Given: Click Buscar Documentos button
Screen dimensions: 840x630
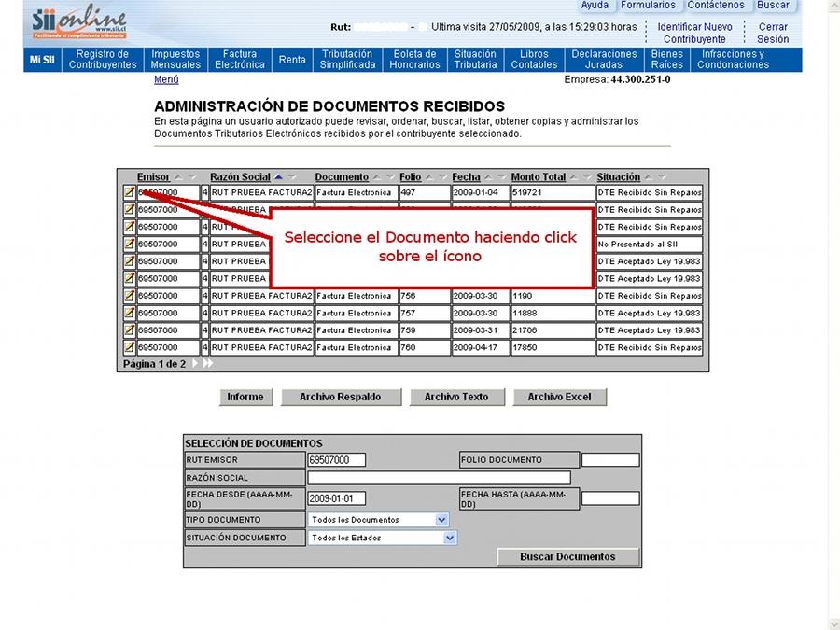Looking at the screenshot, I should pos(567,556).
